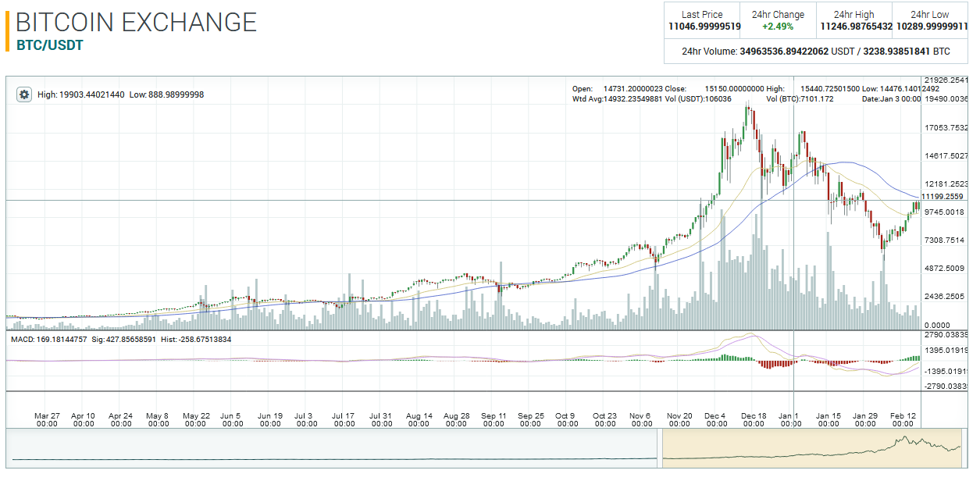Click the unselected left part of the overview navigator
Viewport: 980px width, 481px height.
click(333, 448)
